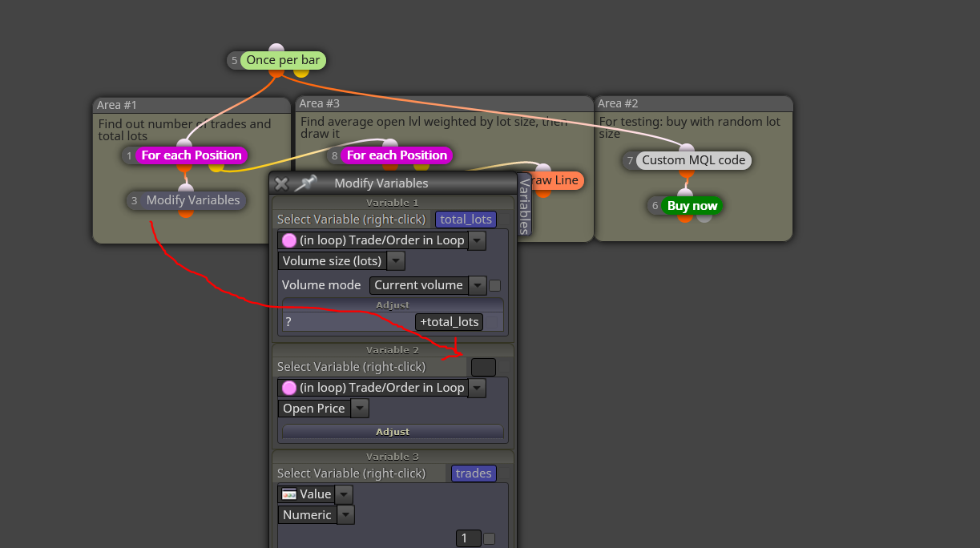Select the partially hidden Draw Line block
This screenshot has width=980, height=548.
(x=558, y=180)
